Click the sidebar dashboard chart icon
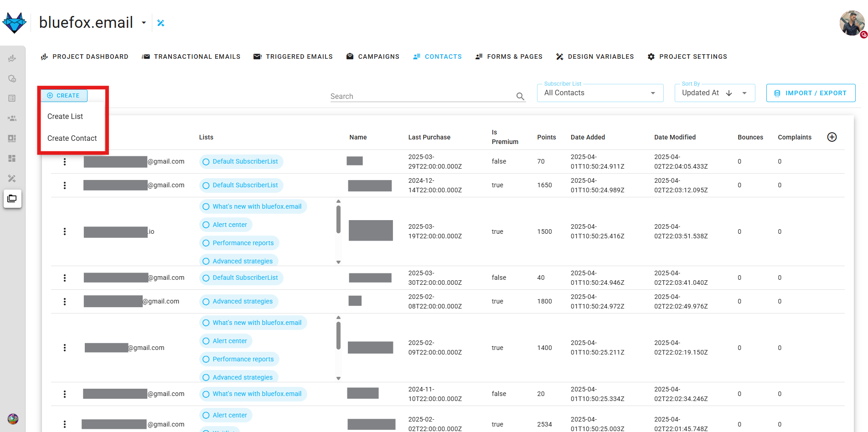Image resolution: width=868 pixels, height=432 pixels. (12, 58)
